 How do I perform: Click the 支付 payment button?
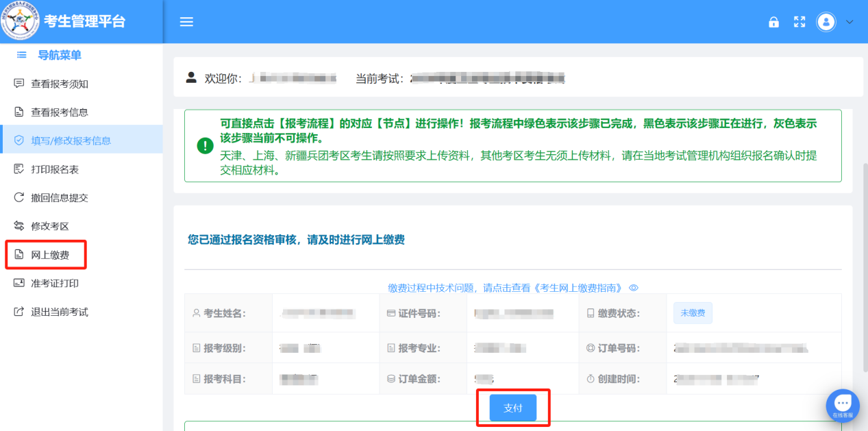coord(512,407)
